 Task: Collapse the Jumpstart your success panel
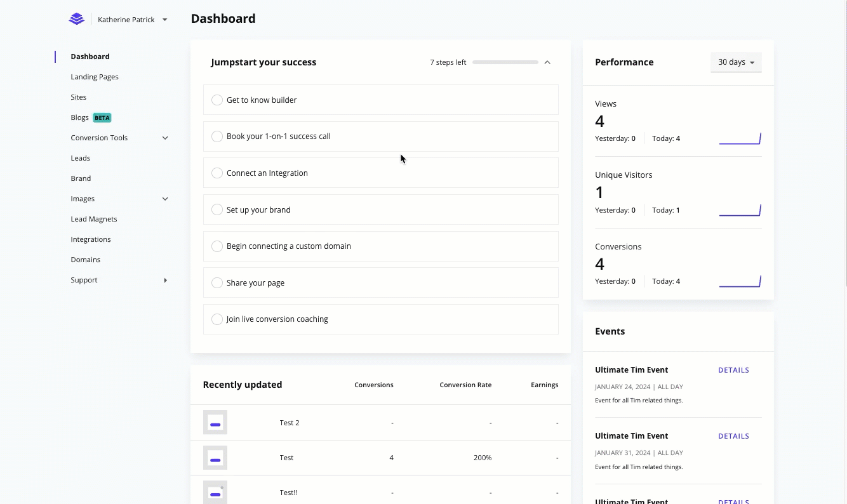coord(547,62)
